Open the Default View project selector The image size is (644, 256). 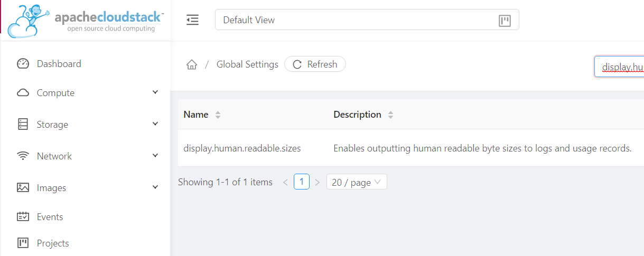367,20
